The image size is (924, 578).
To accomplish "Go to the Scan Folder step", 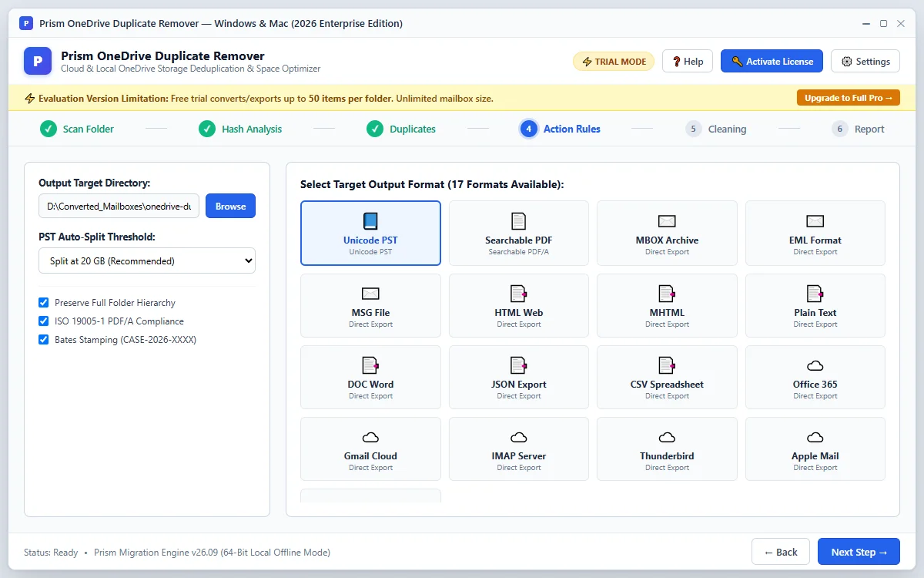I will pos(77,129).
